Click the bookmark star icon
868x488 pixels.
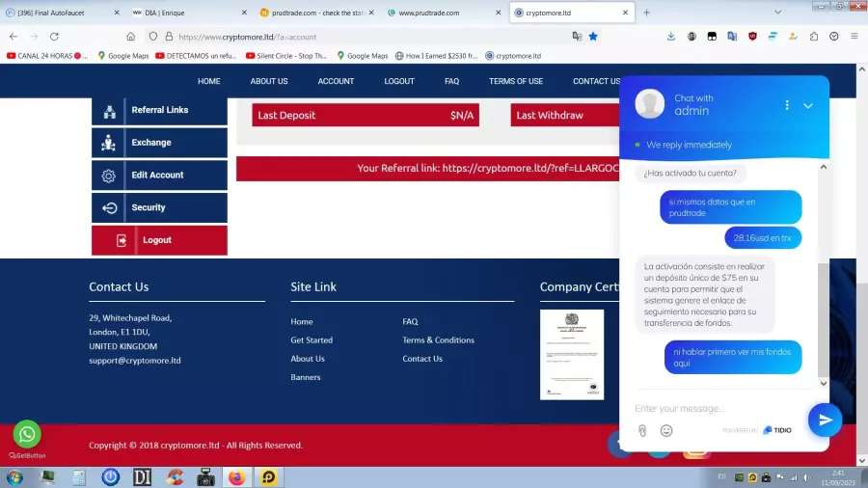coord(593,37)
